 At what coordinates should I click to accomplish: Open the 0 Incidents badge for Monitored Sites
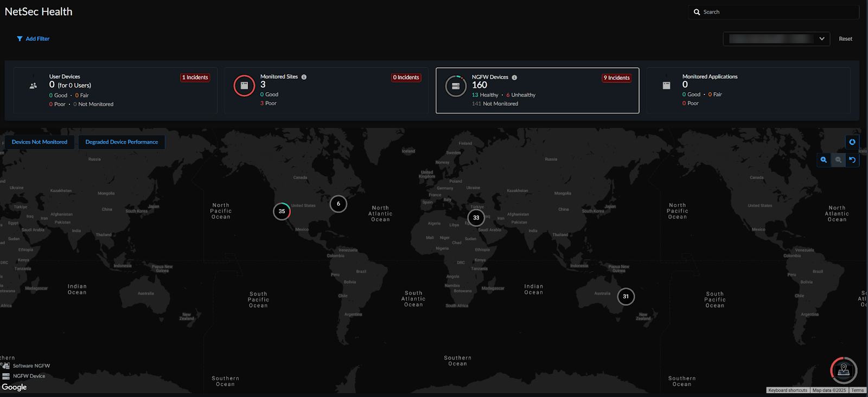point(406,78)
